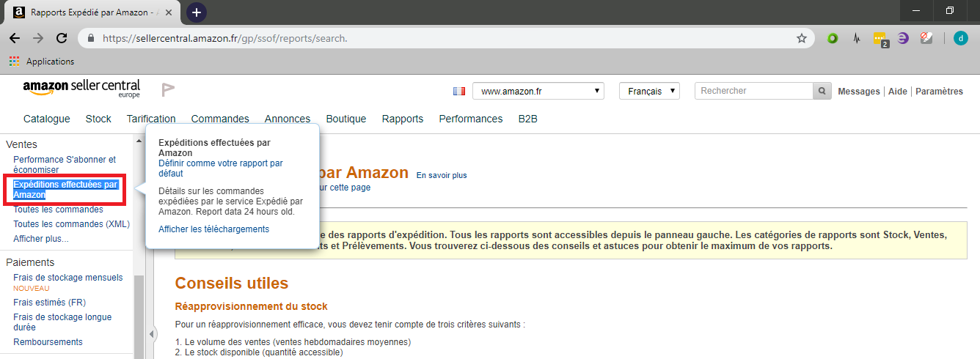The image size is (980, 359).
Task: Reload the page with refresh icon
Action: pyautogui.click(x=62, y=38)
